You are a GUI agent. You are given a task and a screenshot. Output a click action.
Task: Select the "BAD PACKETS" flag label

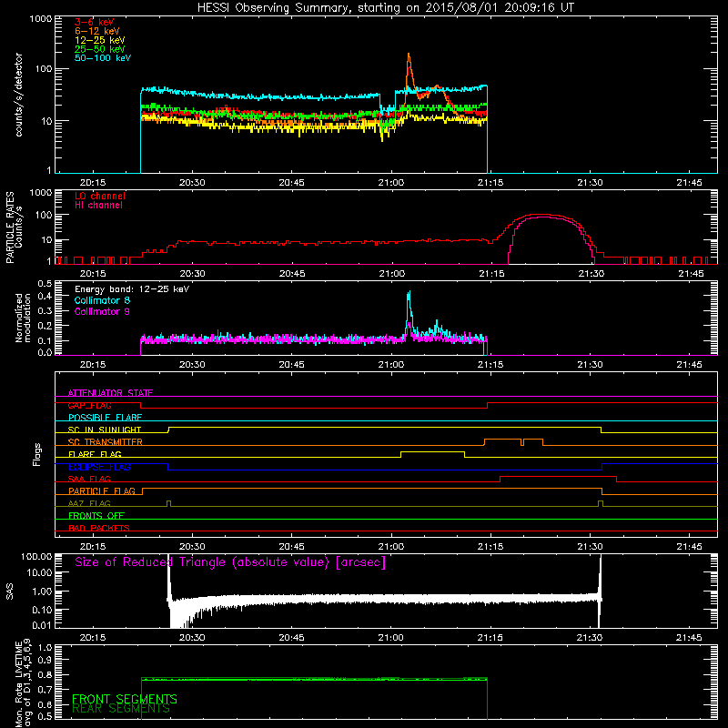tap(99, 528)
